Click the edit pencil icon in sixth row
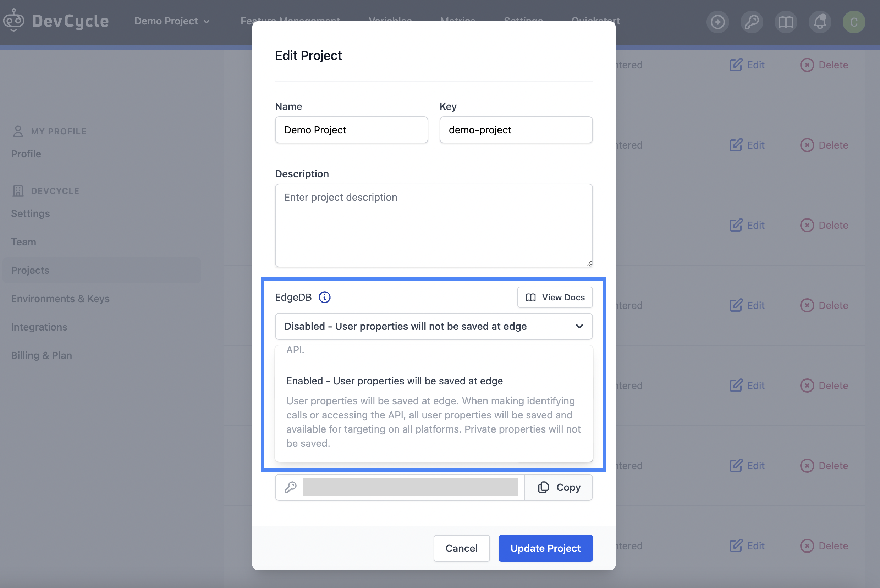This screenshot has height=588, width=880. point(736,466)
